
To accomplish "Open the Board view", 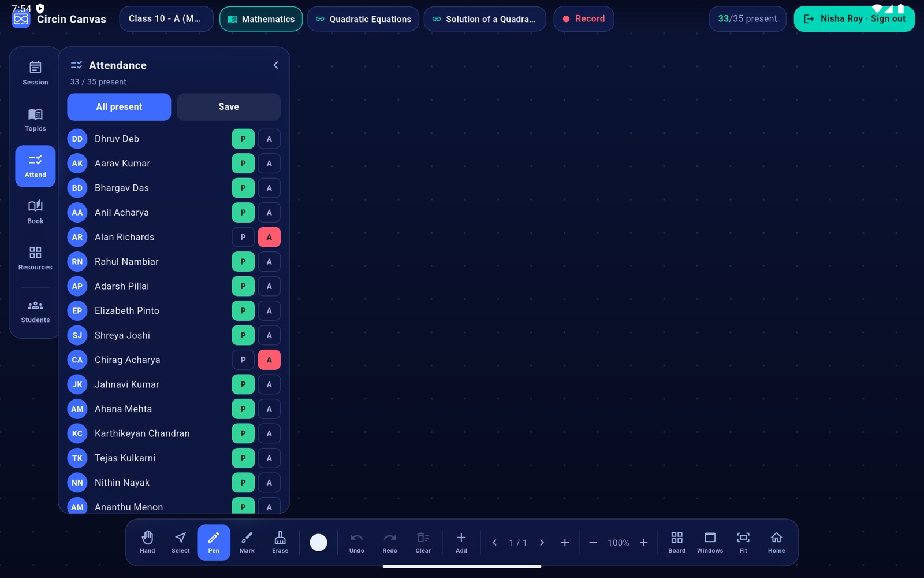I will 677,542.
